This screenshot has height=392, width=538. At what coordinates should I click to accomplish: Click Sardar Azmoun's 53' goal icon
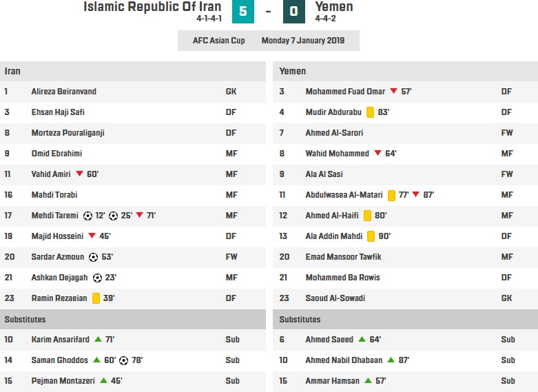93,257
